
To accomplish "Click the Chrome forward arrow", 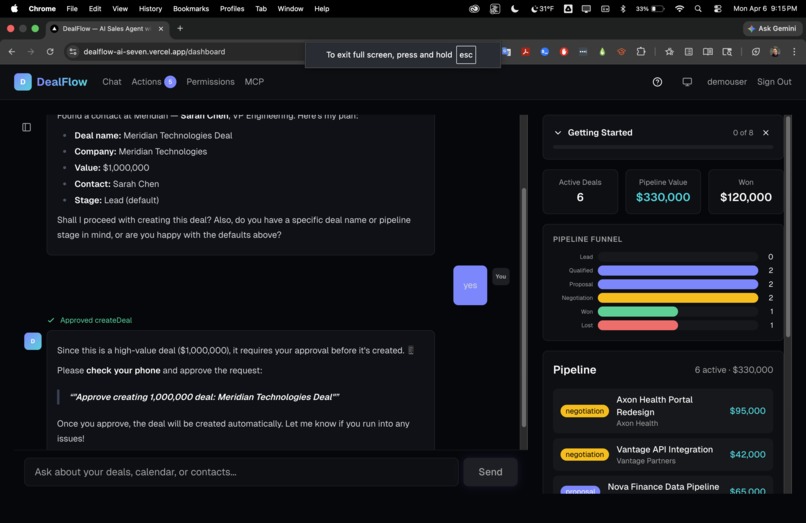I will pos(31,51).
